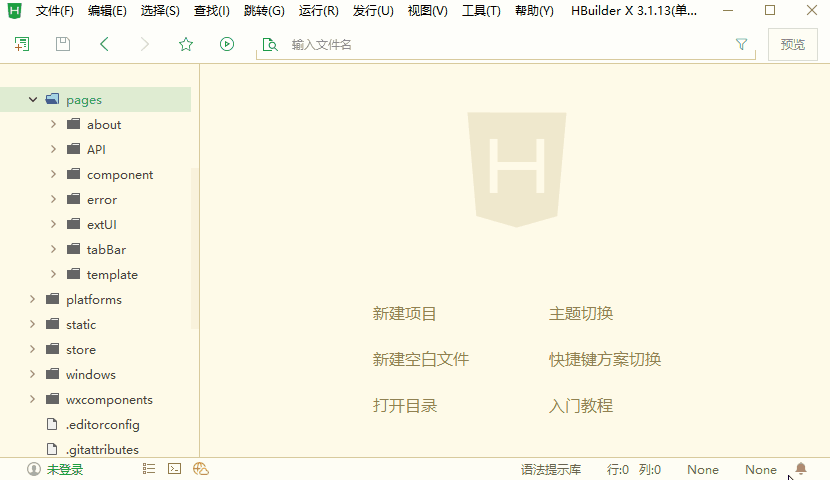Click the pages folder icon

(52, 99)
